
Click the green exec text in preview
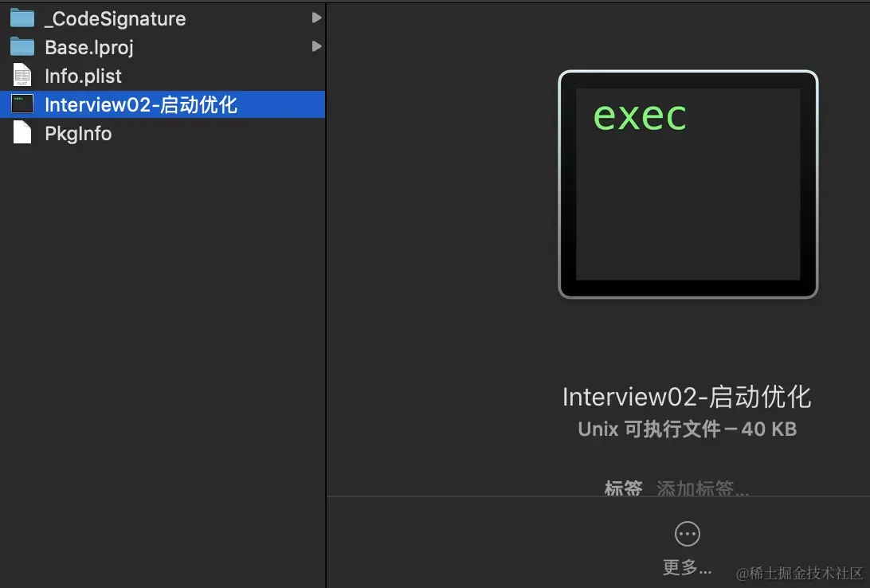click(639, 116)
